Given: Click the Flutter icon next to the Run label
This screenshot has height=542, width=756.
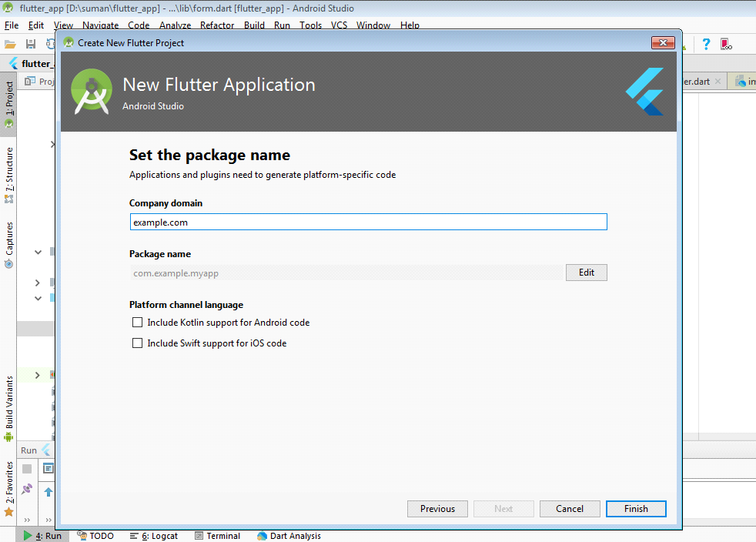Looking at the screenshot, I should (x=45, y=450).
